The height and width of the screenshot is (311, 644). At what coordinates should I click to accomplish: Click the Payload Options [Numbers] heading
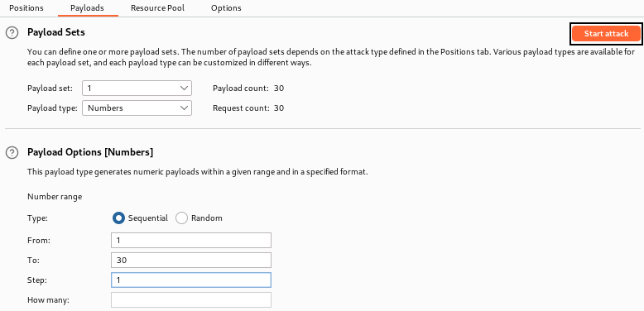pyautogui.click(x=90, y=153)
